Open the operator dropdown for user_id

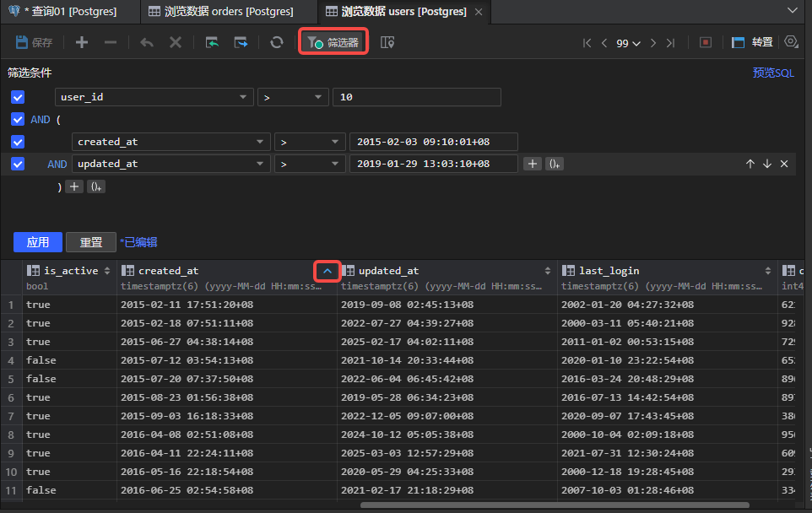tap(293, 97)
